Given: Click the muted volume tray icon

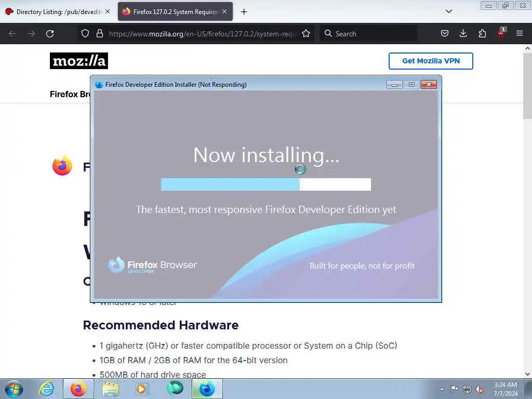Looking at the screenshot, I should 480,390.
